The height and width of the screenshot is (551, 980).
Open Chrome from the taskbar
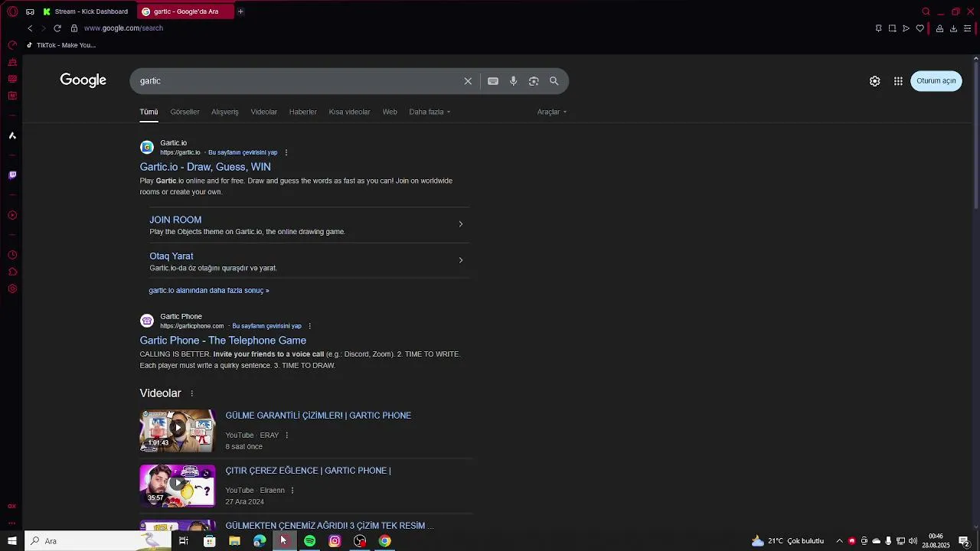pyautogui.click(x=385, y=541)
